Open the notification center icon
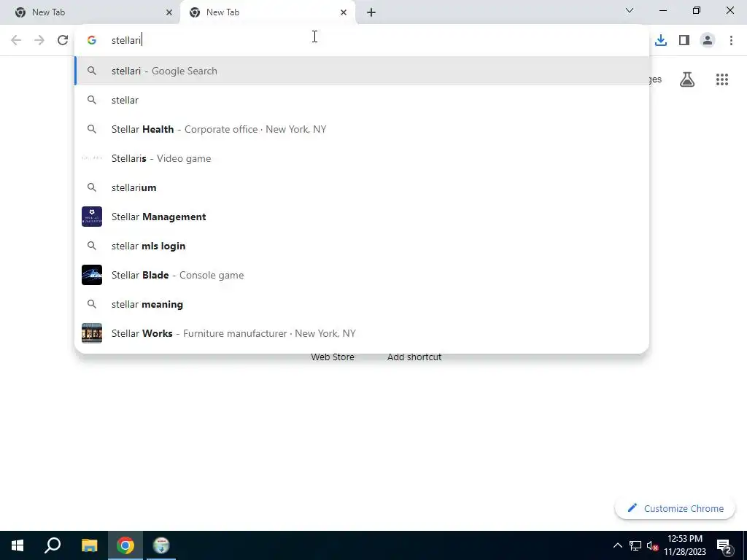 (x=724, y=545)
